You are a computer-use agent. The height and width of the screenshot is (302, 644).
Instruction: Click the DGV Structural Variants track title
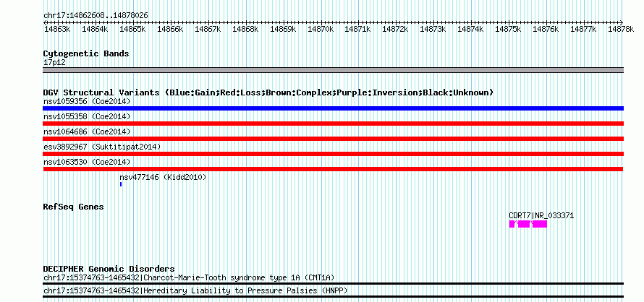coord(268,92)
